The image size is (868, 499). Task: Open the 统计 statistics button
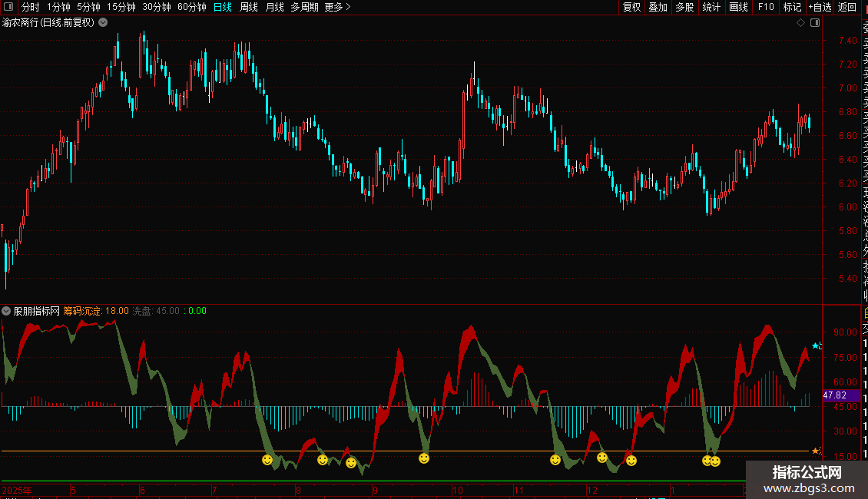point(711,7)
